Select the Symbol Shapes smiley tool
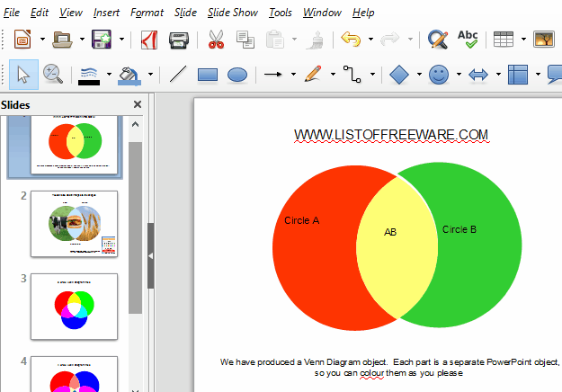 pyautogui.click(x=439, y=75)
